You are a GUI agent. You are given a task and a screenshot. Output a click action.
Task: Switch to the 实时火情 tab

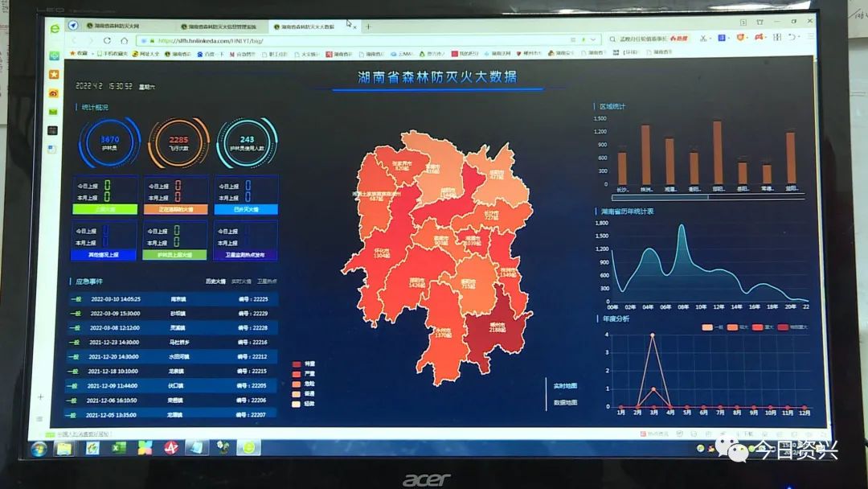(241, 282)
